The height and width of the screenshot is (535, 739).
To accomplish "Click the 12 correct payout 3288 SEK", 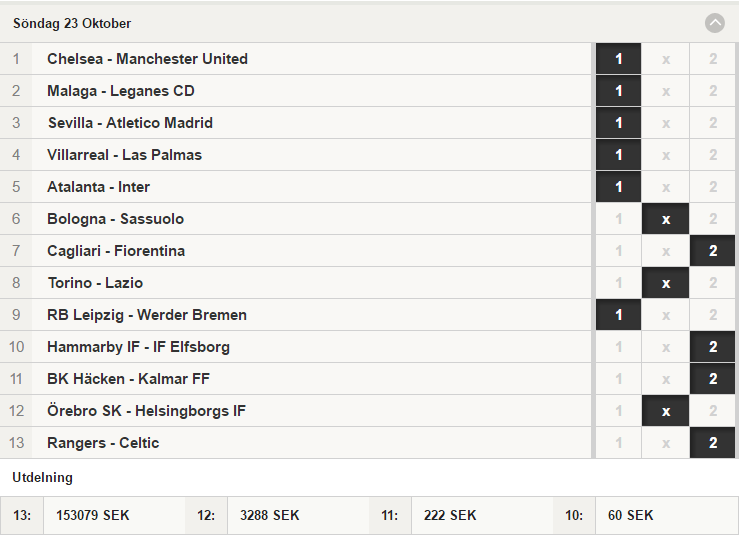I will [270, 515].
